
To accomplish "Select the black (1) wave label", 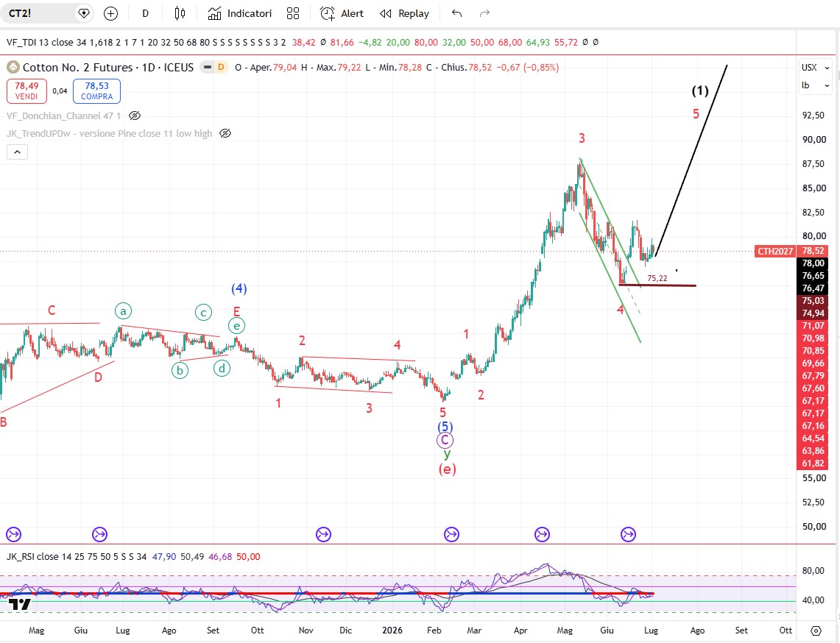I will tap(699, 90).
